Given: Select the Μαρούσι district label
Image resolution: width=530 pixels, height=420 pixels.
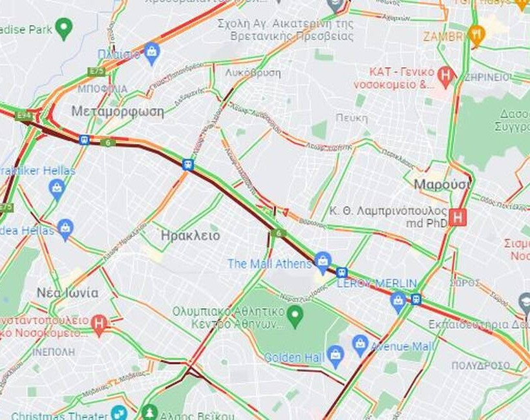Looking at the screenshot, I should [x=442, y=185].
